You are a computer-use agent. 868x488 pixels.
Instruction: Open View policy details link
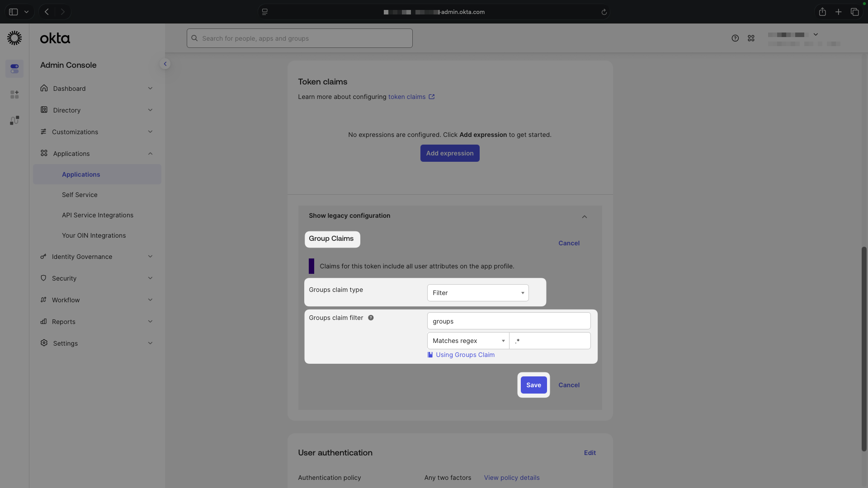(x=511, y=478)
